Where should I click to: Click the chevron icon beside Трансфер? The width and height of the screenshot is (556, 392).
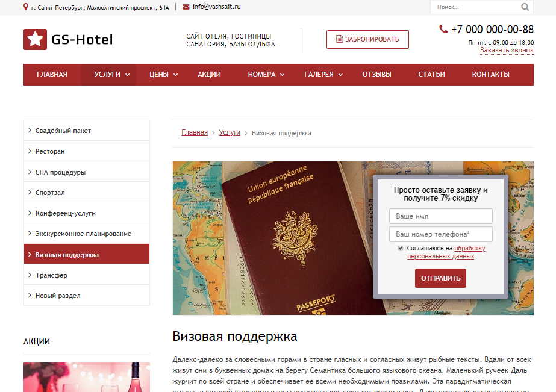(30, 275)
